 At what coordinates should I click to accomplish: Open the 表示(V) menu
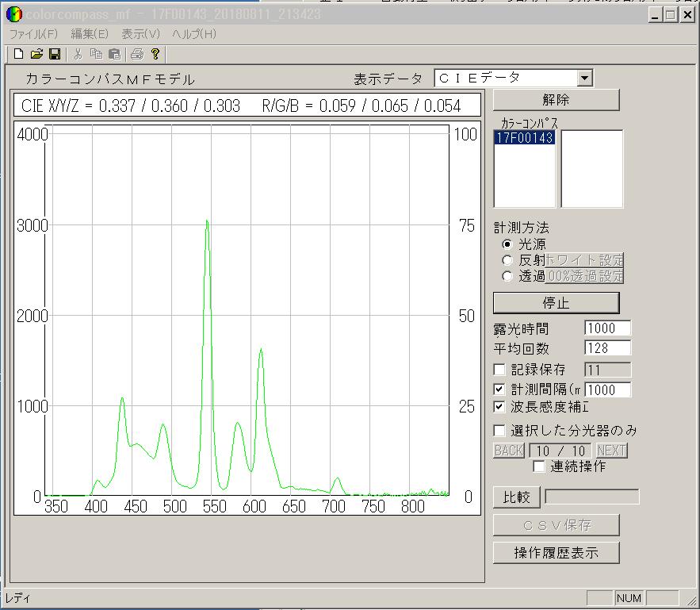(x=140, y=34)
